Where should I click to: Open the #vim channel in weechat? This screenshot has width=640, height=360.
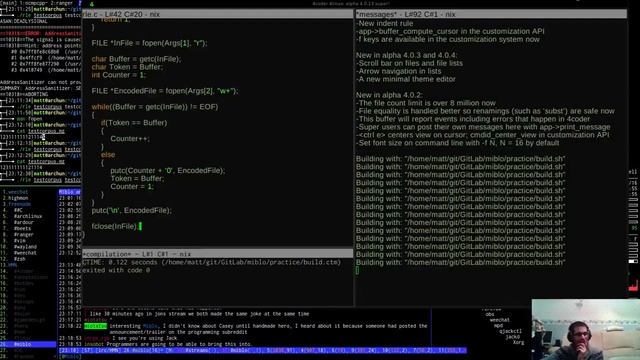coord(20,241)
